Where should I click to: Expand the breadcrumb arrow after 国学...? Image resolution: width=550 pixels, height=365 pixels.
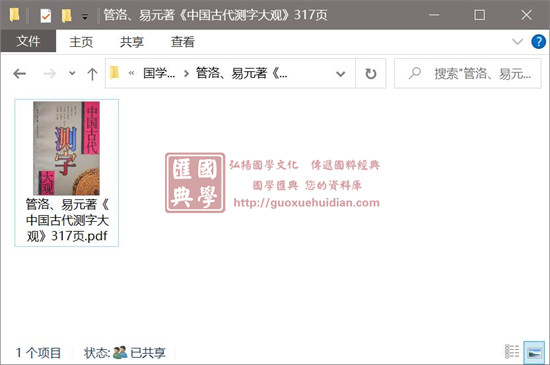tap(186, 74)
